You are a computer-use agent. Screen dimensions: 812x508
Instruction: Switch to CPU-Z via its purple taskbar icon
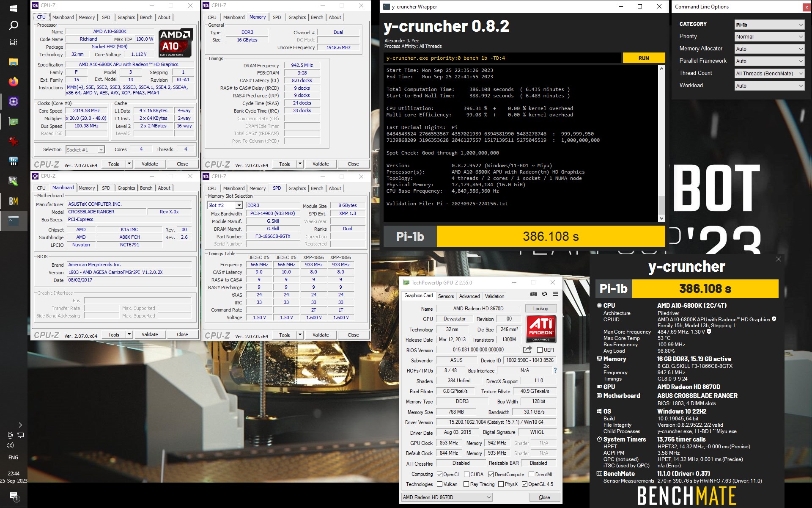pos(14,102)
